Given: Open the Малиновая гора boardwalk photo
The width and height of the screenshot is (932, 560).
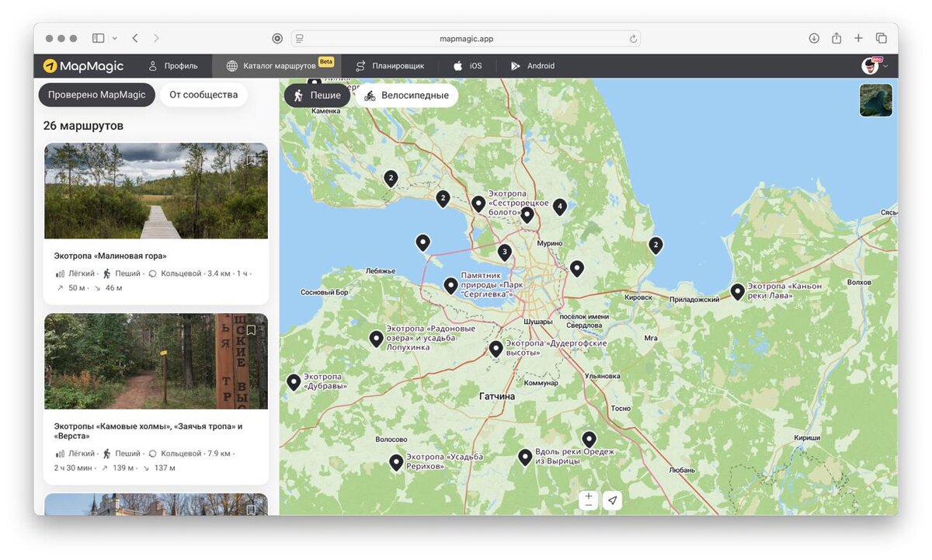Looking at the screenshot, I should pos(156,190).
